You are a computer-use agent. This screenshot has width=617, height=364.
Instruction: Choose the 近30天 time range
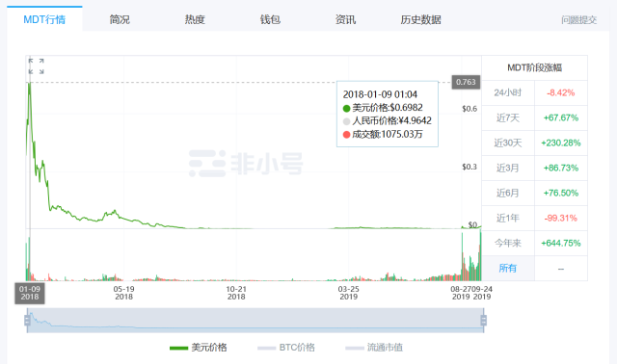(508, 143)
